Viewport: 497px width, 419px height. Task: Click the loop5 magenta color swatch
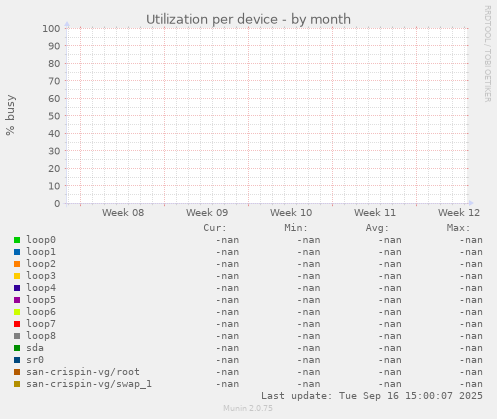click(17, 300)
